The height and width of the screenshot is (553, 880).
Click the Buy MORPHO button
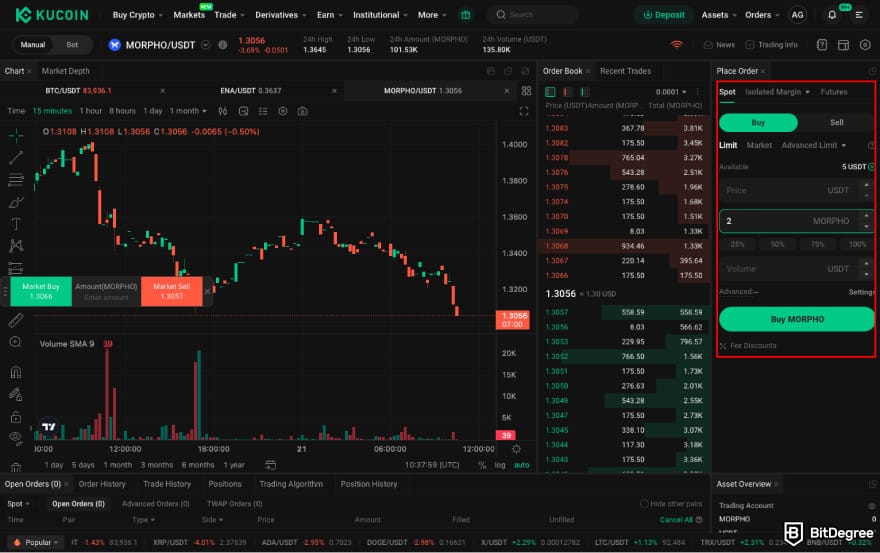[797, 319]
